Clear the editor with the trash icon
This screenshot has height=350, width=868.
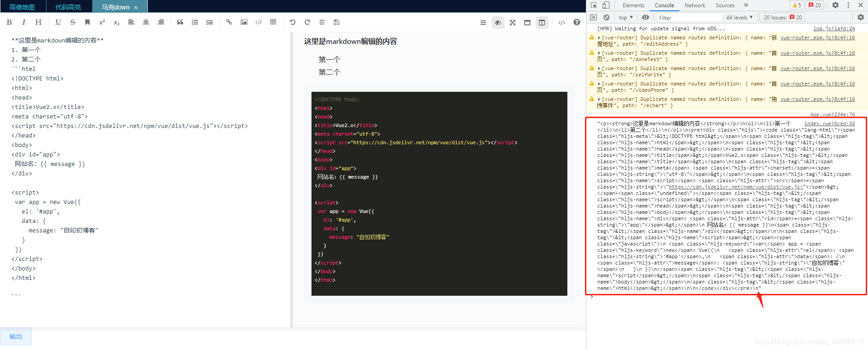322,22
